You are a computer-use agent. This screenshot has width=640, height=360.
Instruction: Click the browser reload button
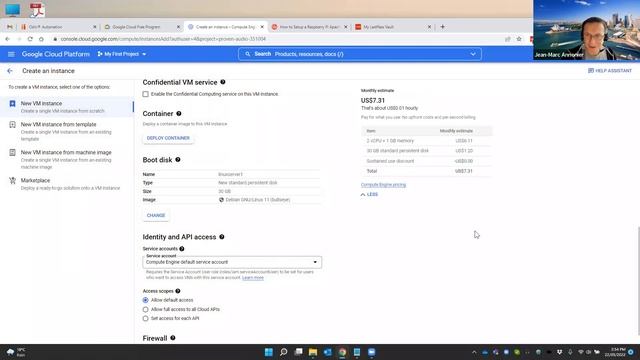30,39
